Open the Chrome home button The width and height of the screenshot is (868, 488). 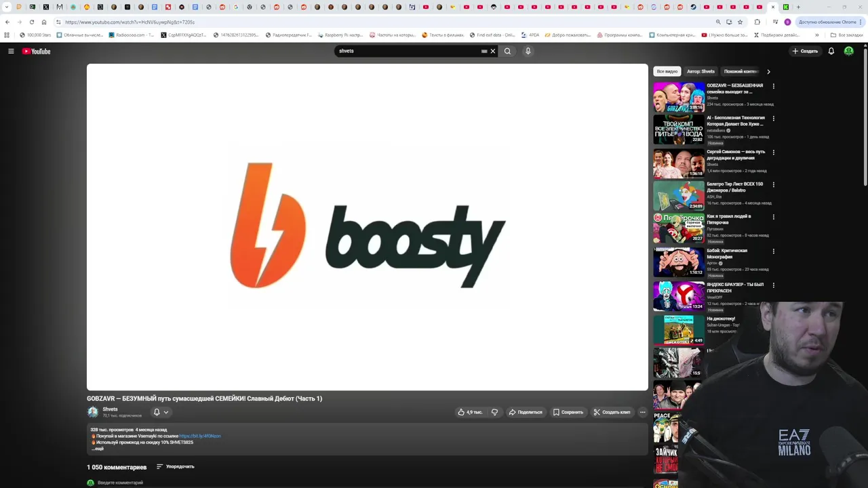44,22
